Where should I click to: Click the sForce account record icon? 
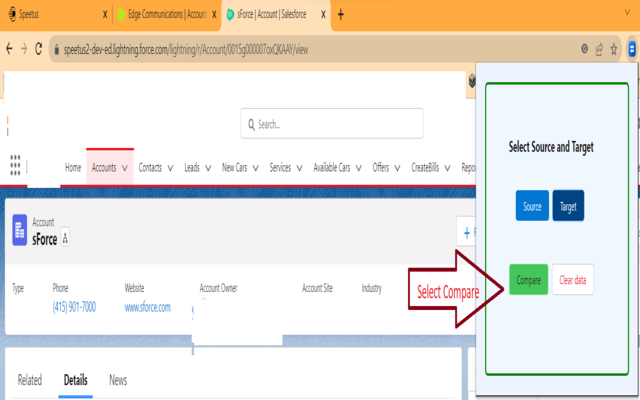(x=20, y=230)
